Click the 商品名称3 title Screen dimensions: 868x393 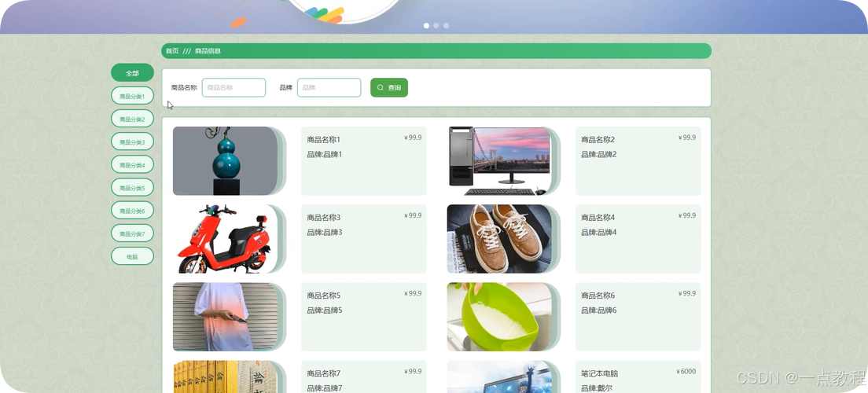tap(324, 218)
